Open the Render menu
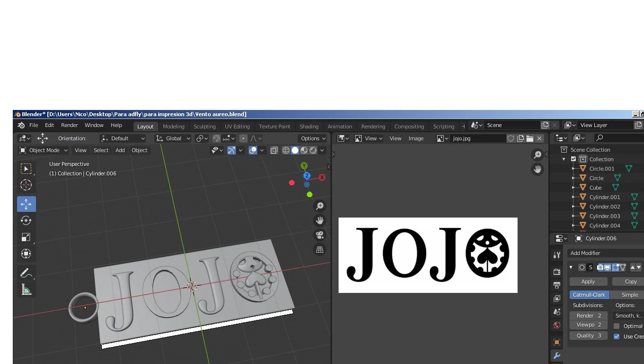 point(69,125)
